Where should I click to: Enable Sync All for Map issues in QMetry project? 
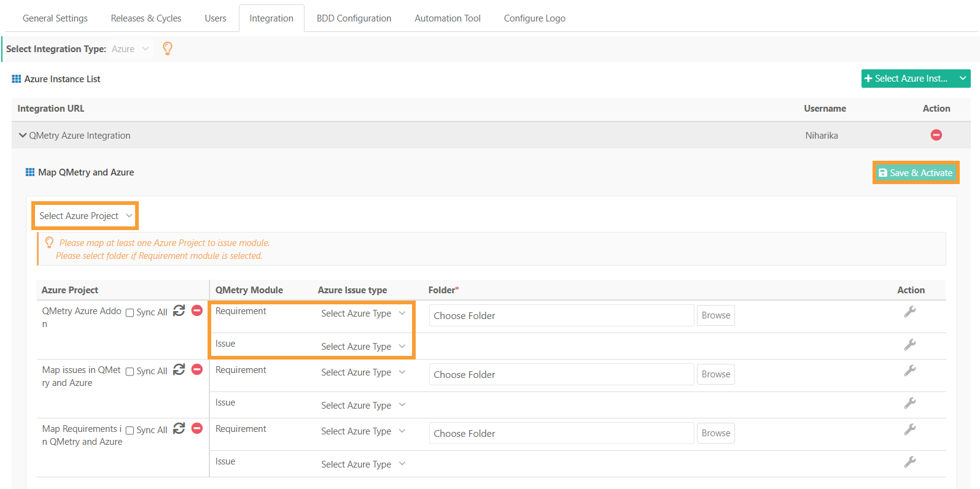coord(130,372)
